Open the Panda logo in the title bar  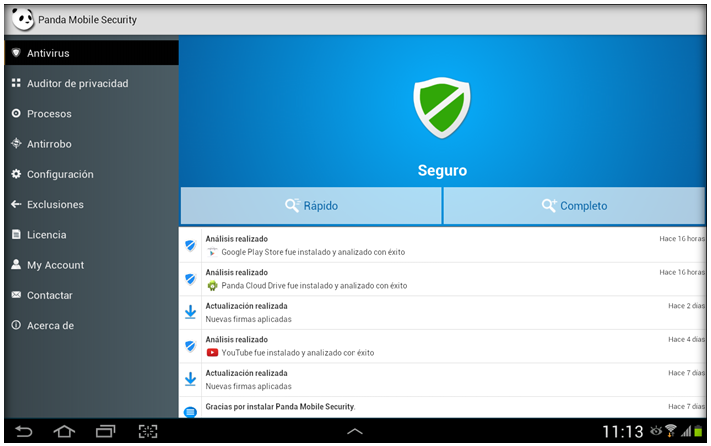tap(23, 19)
